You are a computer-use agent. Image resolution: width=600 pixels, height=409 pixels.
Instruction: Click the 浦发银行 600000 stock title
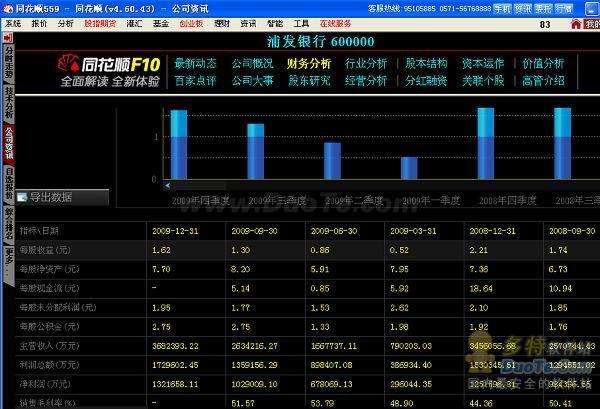[x=320, y=41]
